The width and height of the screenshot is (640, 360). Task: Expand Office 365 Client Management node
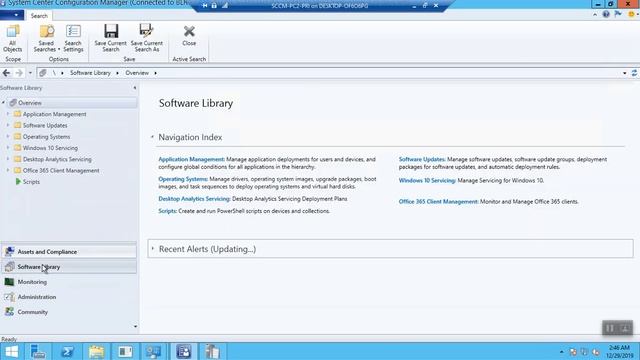click(x=7, y=170)
